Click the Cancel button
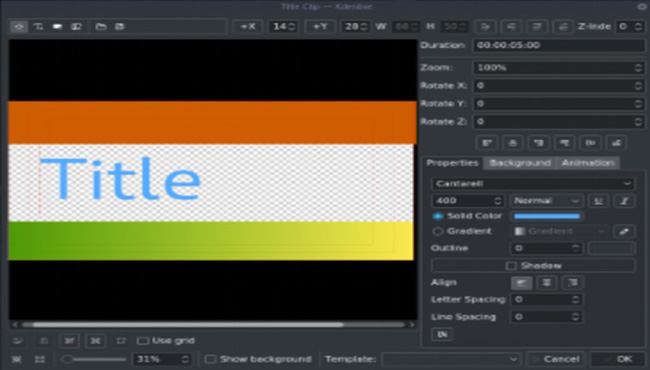This screenshot has width=650, height=370. [x=555, y=359]
